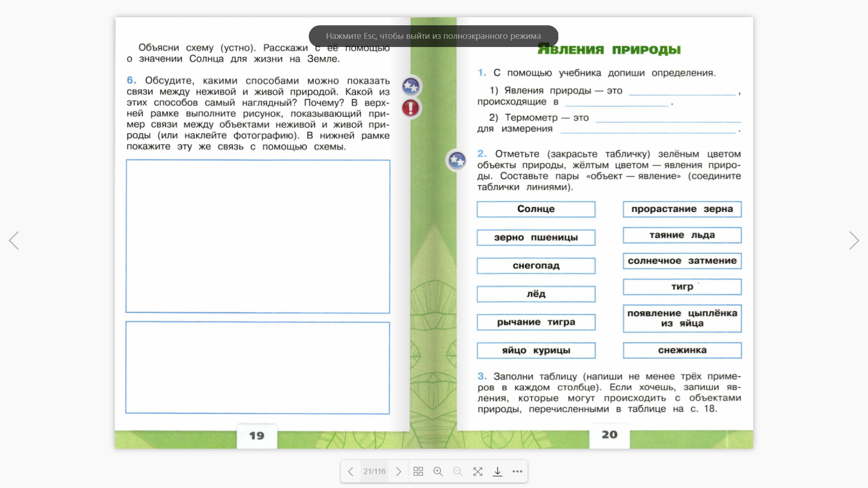
Task: Click the star badge beside task 6
Action: 410,86
